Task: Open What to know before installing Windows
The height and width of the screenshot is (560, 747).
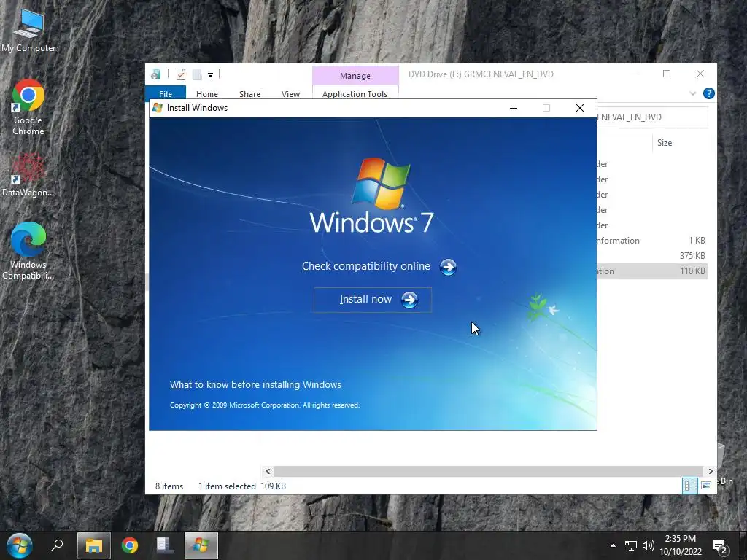Action: pos(255,384)
